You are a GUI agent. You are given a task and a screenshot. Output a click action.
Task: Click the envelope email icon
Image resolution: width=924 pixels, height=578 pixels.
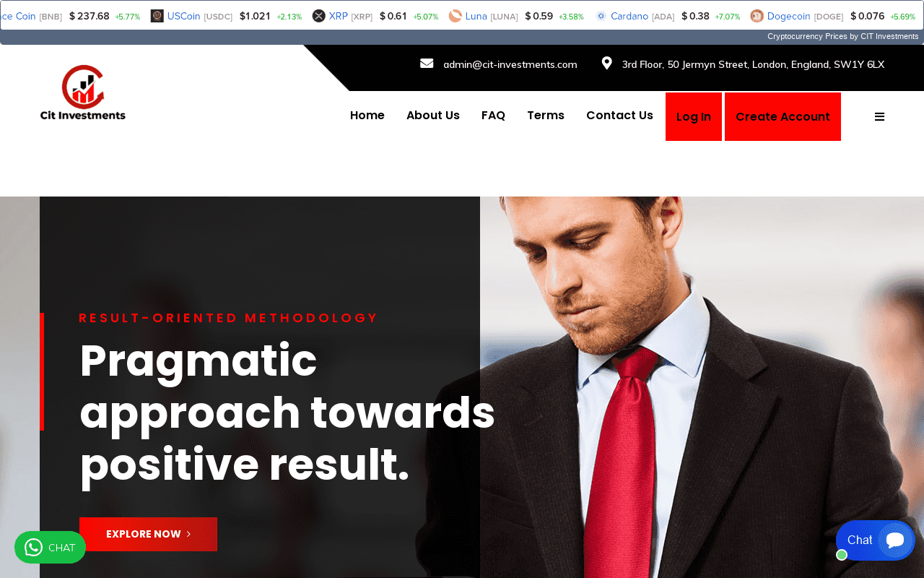pyautogui.click(x=427, y=64)
